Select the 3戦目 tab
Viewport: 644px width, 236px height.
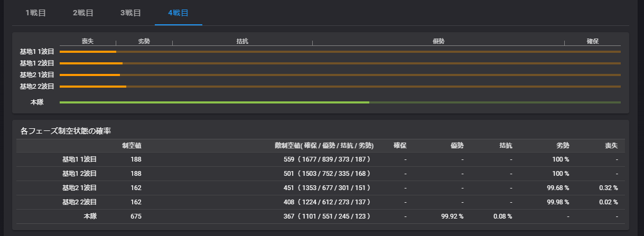[x=130, y=13]
